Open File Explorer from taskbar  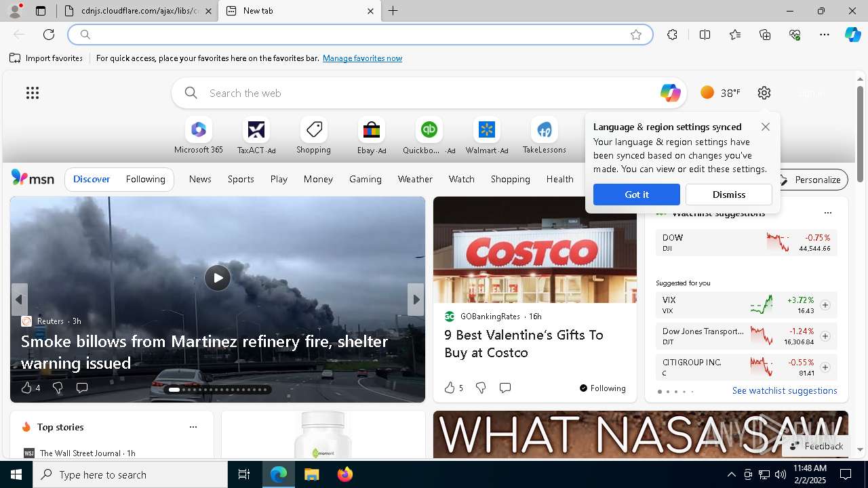[312, 474]
